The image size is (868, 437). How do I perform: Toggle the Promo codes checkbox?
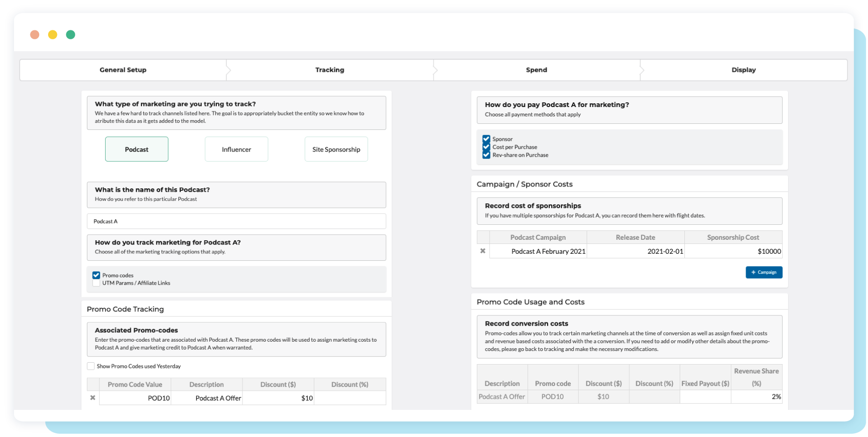click(x=96, y=275)
